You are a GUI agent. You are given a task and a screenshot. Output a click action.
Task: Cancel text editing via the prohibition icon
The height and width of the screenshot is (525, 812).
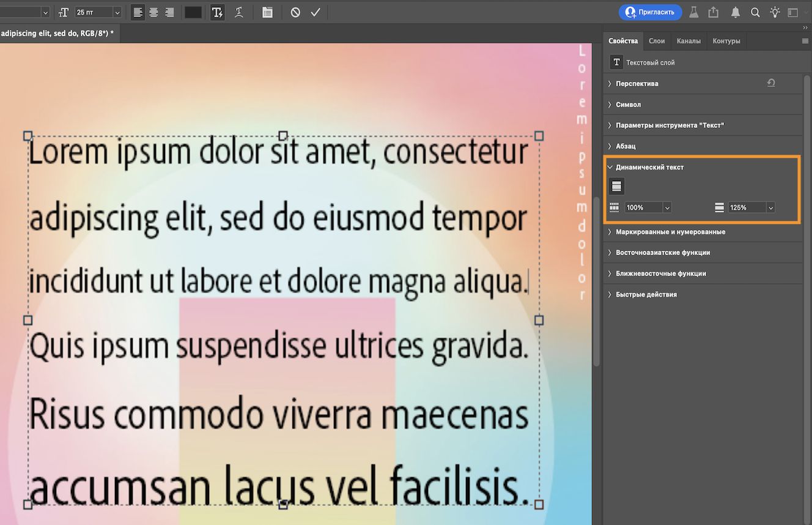tap(295, 12)
